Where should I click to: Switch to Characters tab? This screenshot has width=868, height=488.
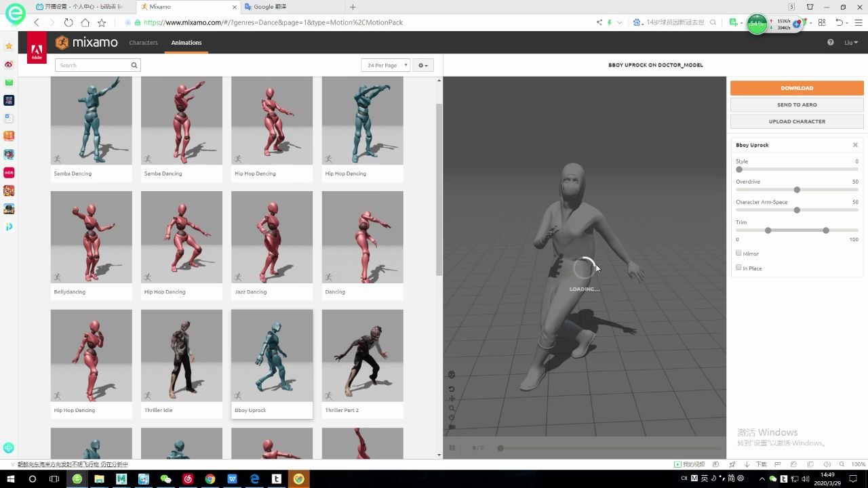(144, 42)
